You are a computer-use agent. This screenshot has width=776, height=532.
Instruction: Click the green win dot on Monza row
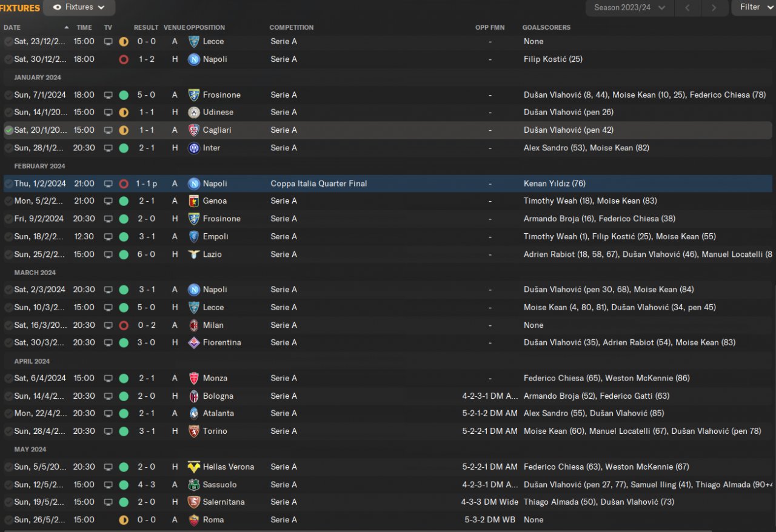pos(124,378)
